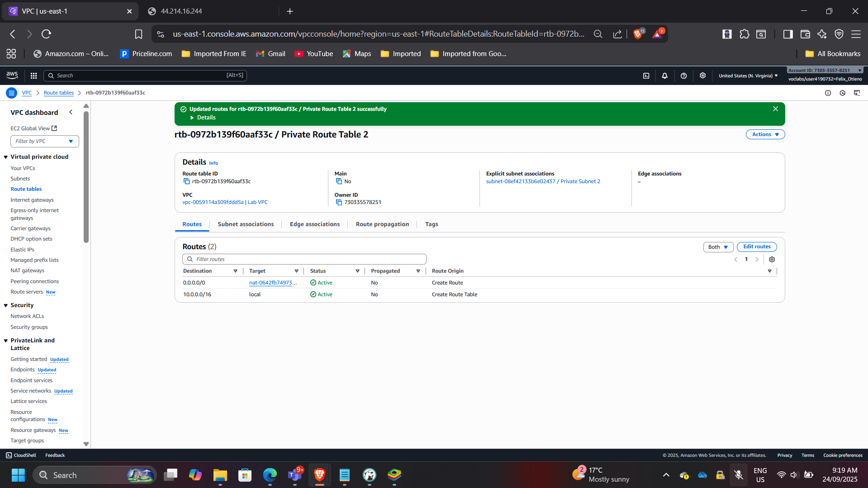
Task: Open the Both filter dropdown
Action: tap(718, 247)
